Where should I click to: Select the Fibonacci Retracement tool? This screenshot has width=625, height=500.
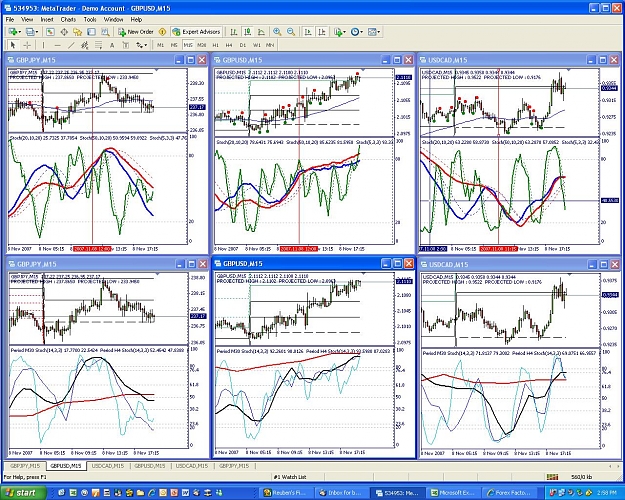98,45
